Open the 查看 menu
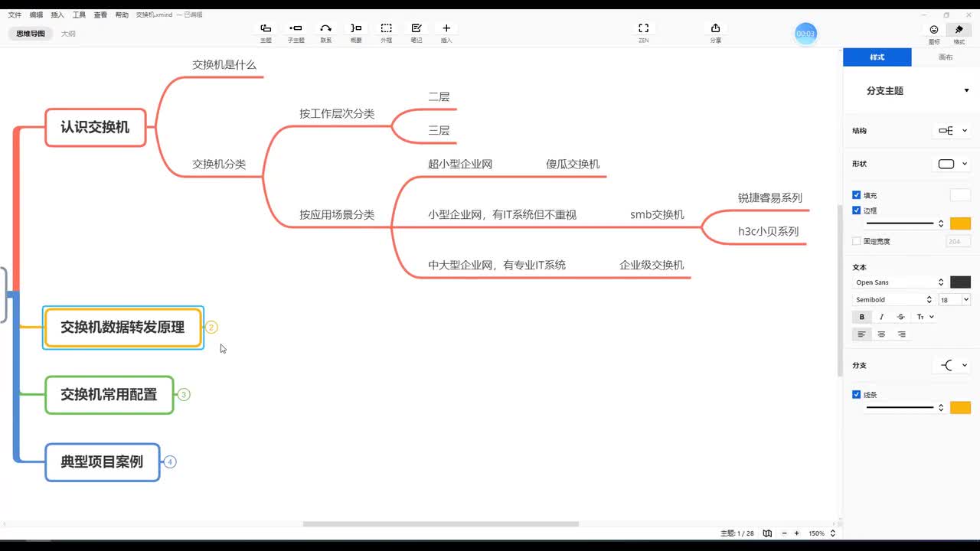The height and width of the screenshot is (551, 980). click(100, 15)
